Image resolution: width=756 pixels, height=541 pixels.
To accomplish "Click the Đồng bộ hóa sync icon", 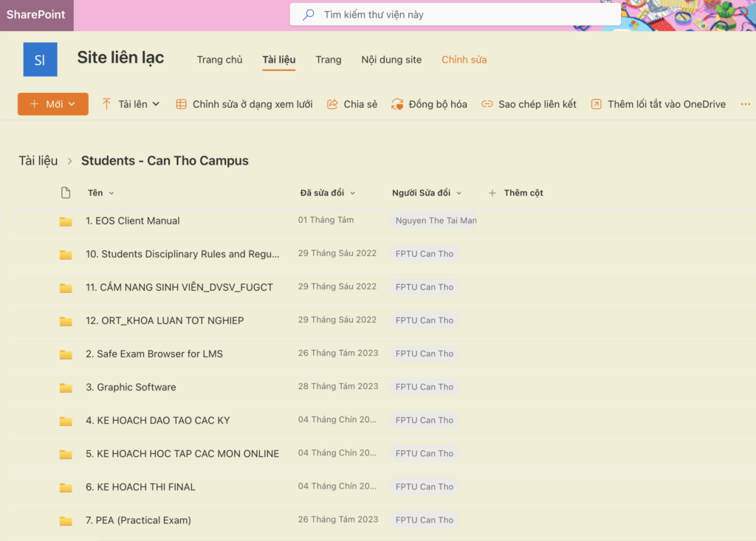I will (x=397, y=104).
